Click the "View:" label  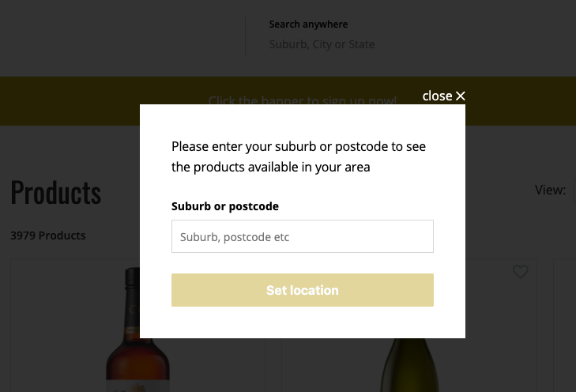550,190
